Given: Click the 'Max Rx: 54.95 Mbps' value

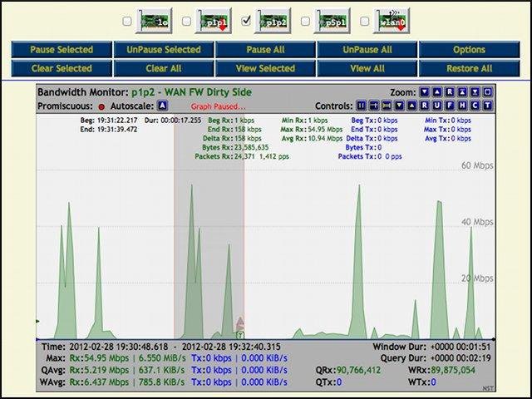Looking at the screenshot, I should [x=311, y=130].
